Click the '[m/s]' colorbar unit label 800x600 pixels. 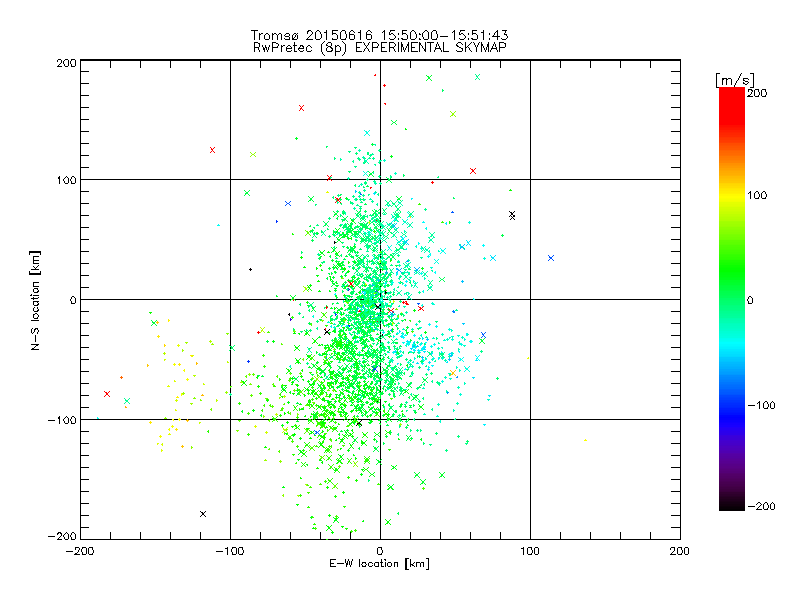point(735,80)
